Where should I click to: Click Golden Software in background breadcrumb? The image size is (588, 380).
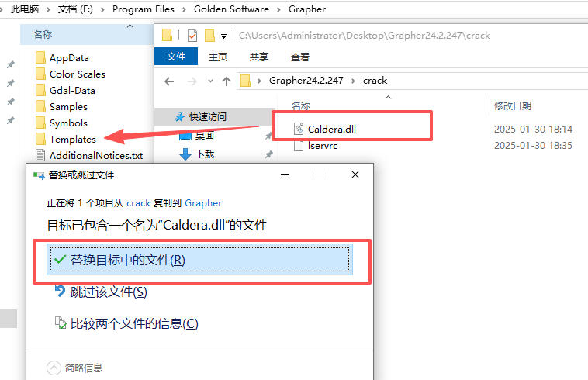pos(231,9)
